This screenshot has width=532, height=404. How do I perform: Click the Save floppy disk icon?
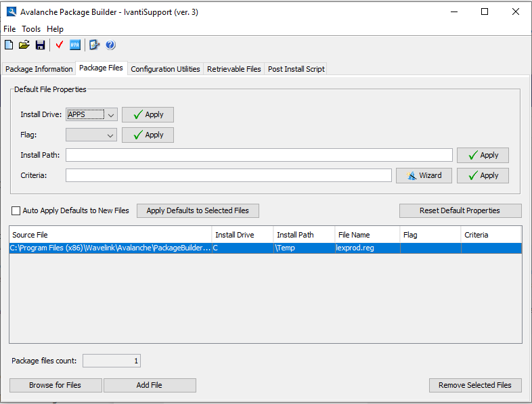[40, 45]
